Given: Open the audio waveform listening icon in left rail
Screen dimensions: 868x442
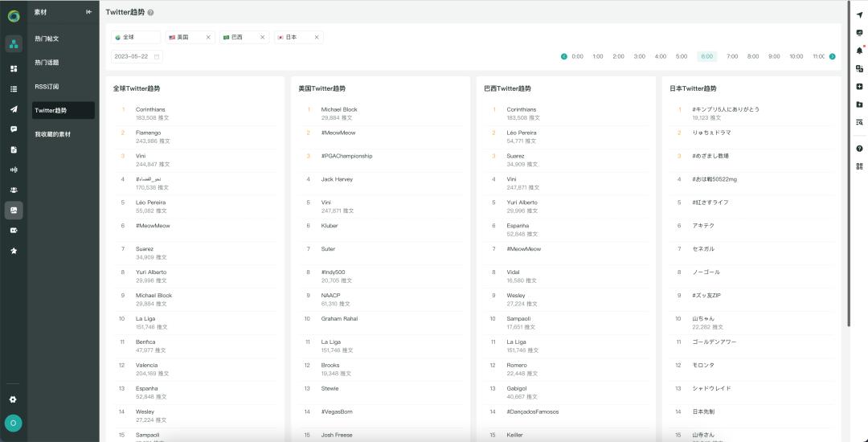Looking at the screenshot, I should coord(14,170).
